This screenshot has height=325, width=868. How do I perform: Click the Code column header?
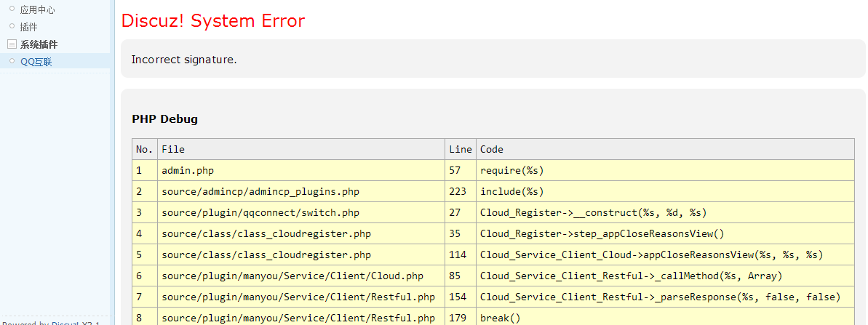[x=491, y=149]
